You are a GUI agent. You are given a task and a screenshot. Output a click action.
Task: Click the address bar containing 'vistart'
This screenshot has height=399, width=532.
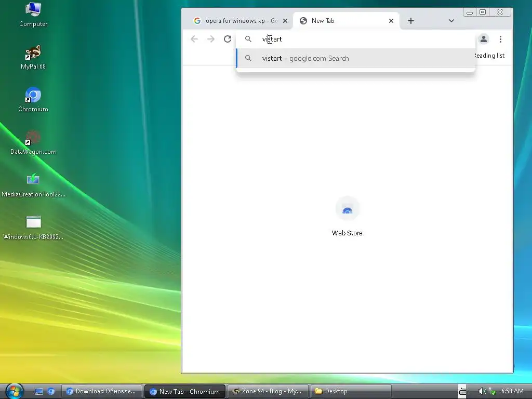click(x=355, y=39)
